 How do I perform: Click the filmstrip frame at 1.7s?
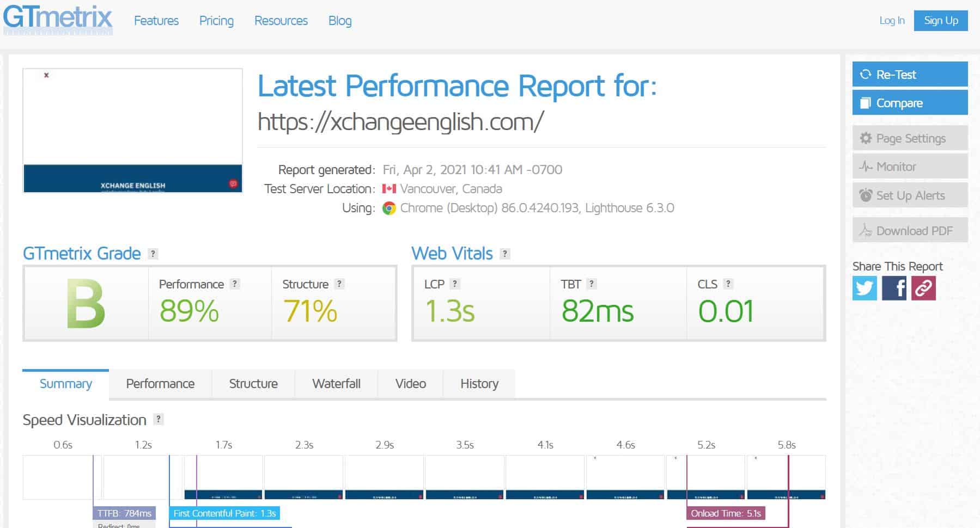[x=223, y=477]
